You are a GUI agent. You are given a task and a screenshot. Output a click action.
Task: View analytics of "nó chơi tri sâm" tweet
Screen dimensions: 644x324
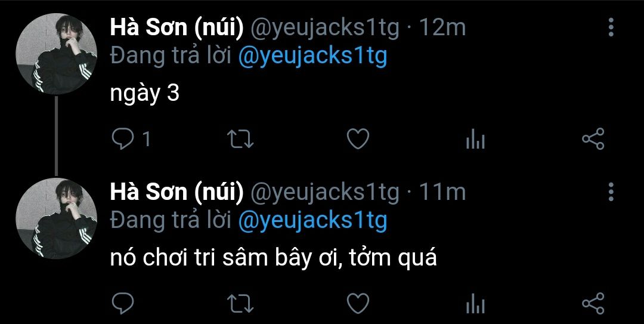tap(475, 304)
